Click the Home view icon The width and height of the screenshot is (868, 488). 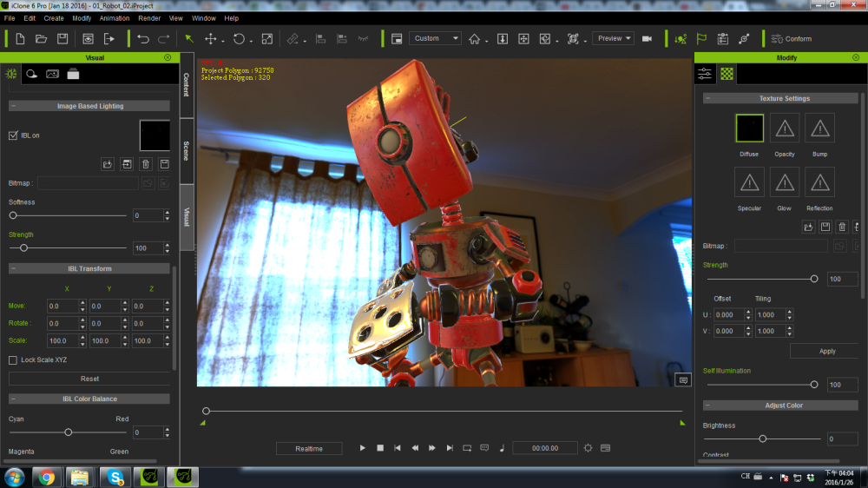(x=474, y=38)
